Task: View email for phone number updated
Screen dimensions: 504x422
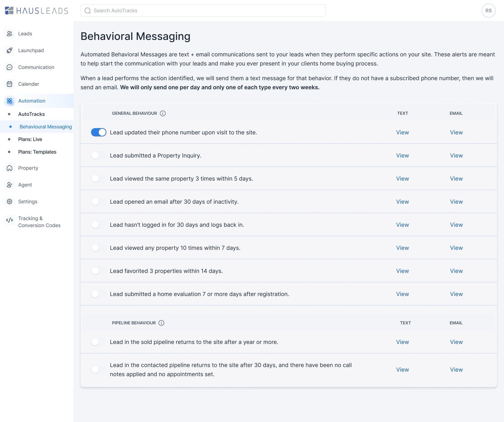Action: coord(456,132)
